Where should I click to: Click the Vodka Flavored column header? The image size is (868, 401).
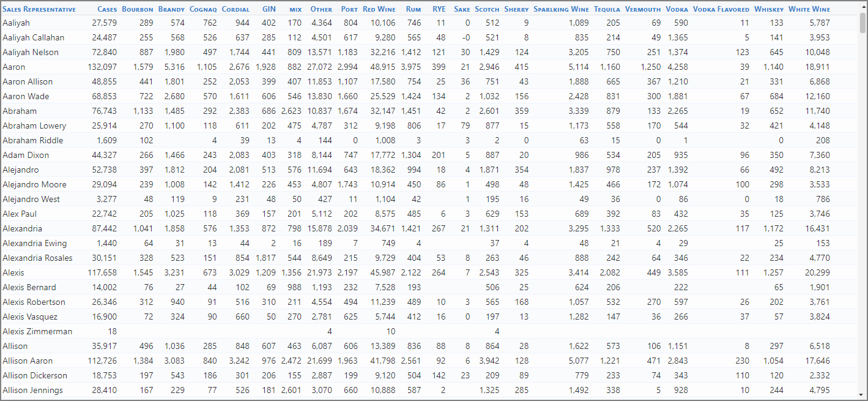pos(721,9)
